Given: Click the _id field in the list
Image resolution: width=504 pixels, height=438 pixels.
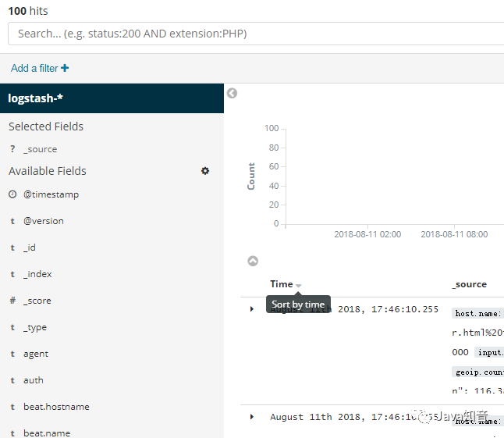Looking at the screenshot, I should (x=29, y=247).
